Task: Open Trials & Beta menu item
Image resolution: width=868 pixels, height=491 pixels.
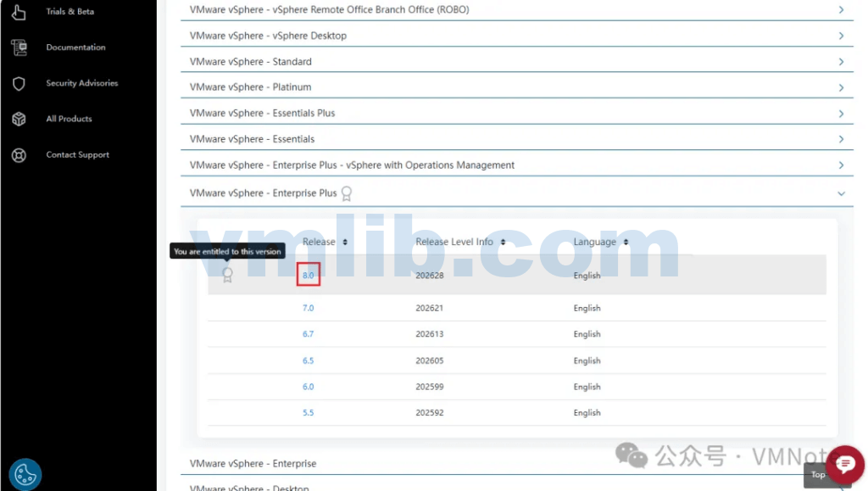Action: pyautogui.click(x=70, y=12)
